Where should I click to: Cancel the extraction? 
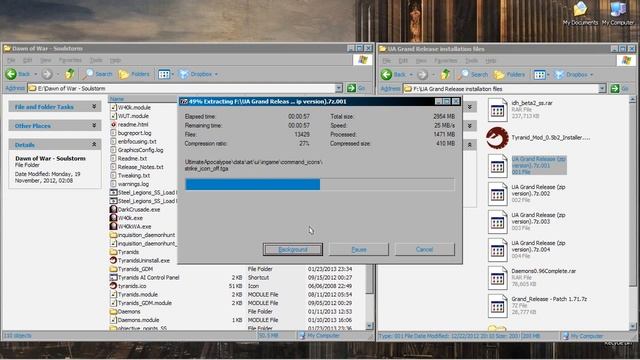[x=424, y=249]
